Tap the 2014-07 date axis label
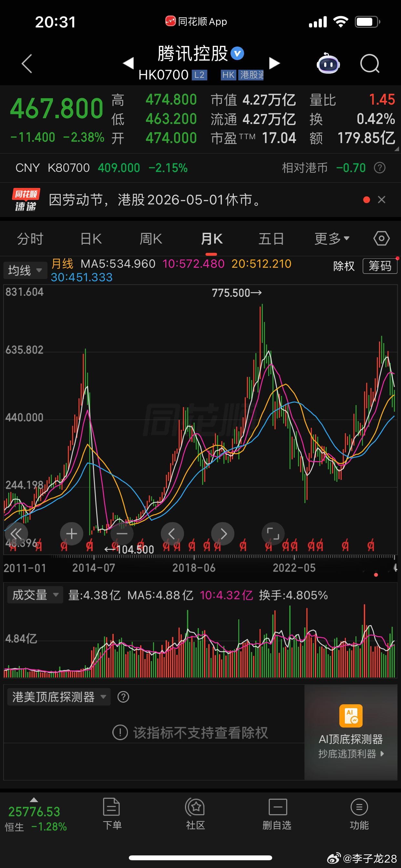401x868 pixels. tap(94, 568)
